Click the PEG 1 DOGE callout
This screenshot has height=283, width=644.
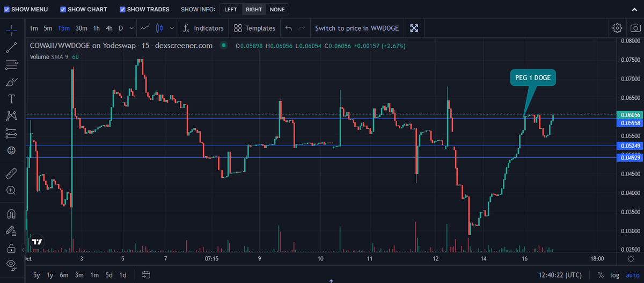click(533, 78)
